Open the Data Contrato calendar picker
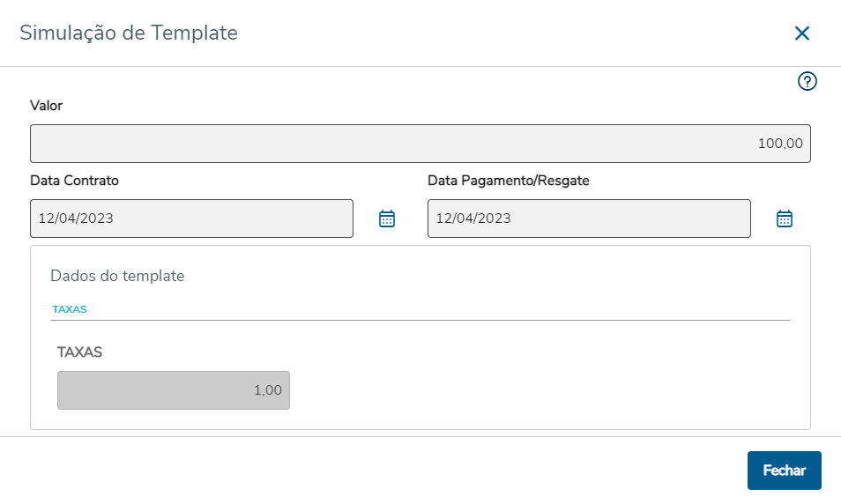 (x=387, y=219)
